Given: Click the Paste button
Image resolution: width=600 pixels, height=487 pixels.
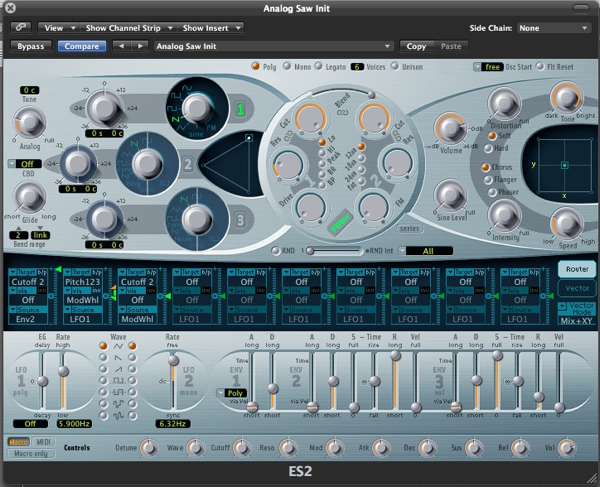Looking at the screenshot, I should [451, 46].
